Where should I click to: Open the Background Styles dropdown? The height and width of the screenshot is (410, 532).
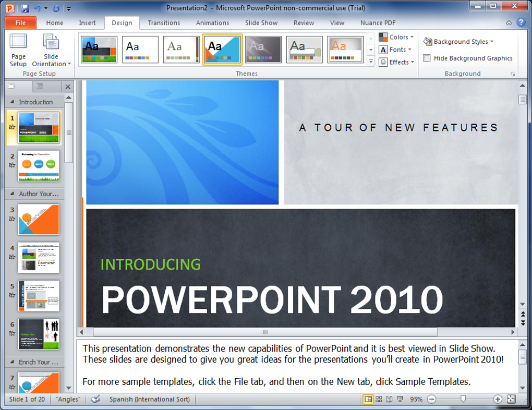[458, 41]
